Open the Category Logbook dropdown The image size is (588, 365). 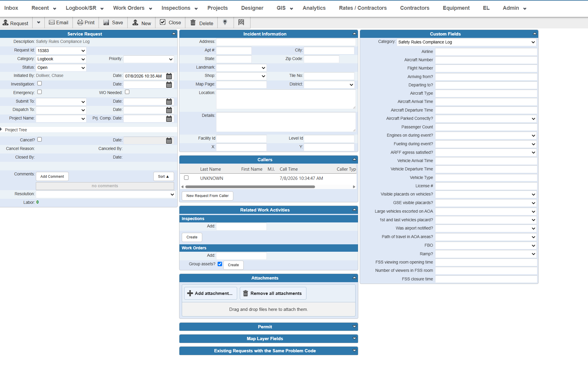coord(61,59)
